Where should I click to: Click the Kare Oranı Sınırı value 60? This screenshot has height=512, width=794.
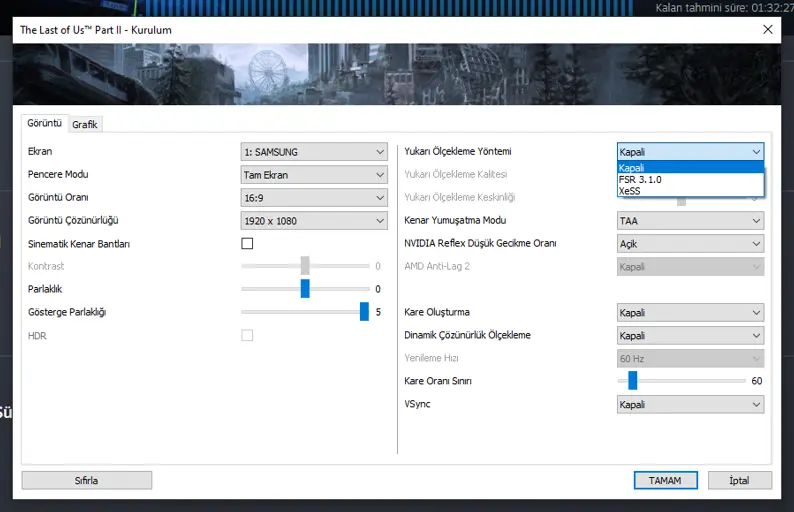point(757,381)
